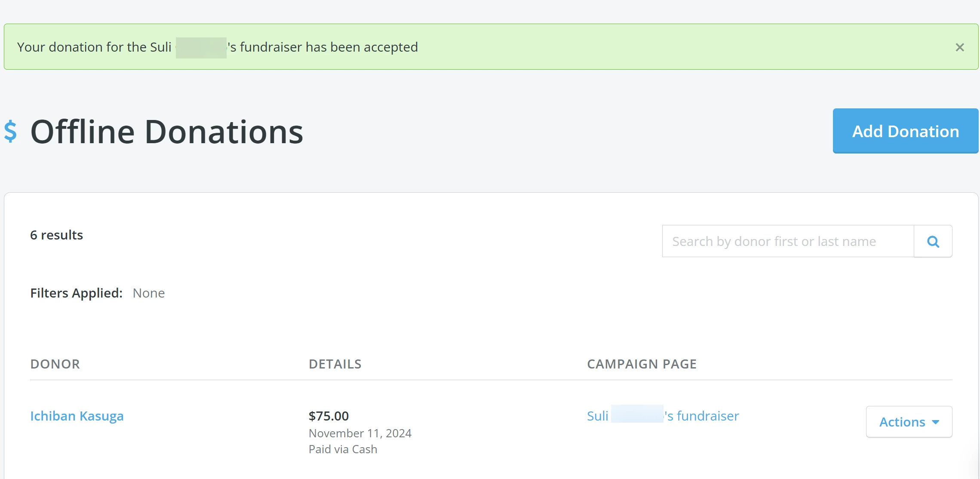Click the dollar icon beside Offline Donations heading

click(x=11, y=132)
